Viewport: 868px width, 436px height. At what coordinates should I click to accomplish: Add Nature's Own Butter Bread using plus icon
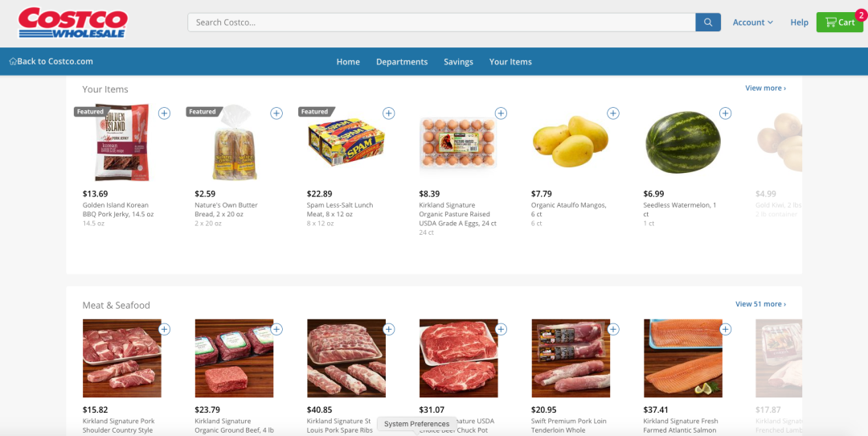point(276,113)
